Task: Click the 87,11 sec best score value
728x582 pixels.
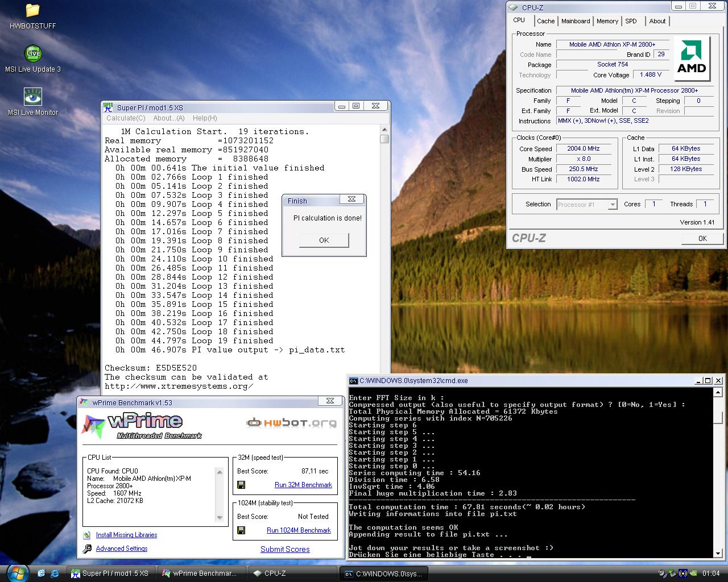Action: click(315, 471)
